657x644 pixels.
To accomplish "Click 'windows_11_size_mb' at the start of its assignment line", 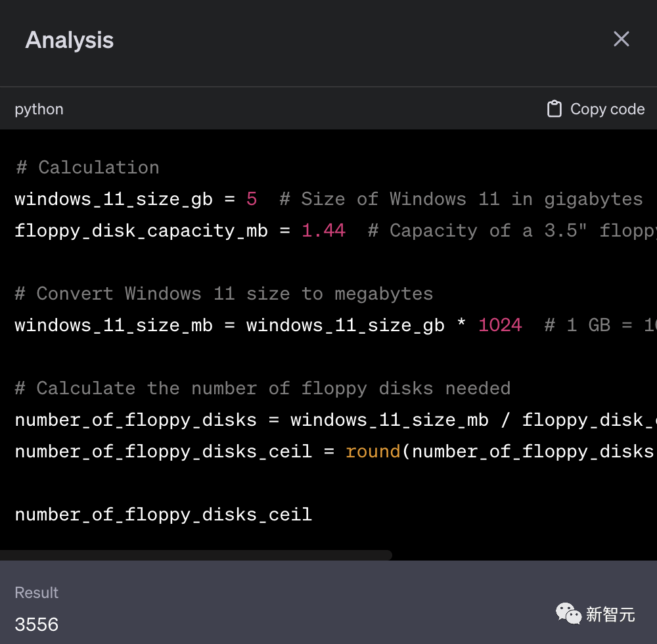I will coord(114,325).
